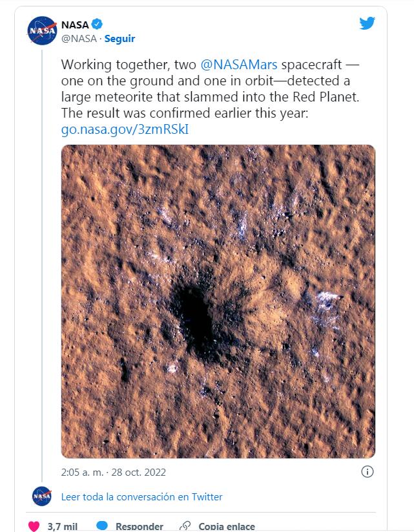Viewport: 414px width, 532px height.
Task: Click the NASA display name
Action: click(x=74, y=25)
